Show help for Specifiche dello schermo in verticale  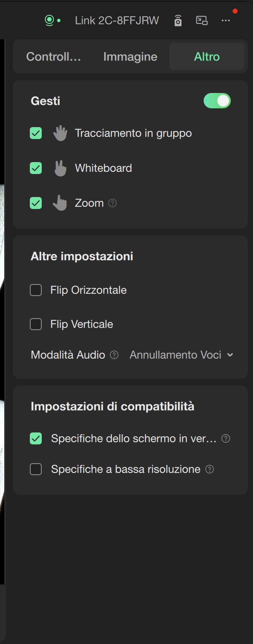226,438
